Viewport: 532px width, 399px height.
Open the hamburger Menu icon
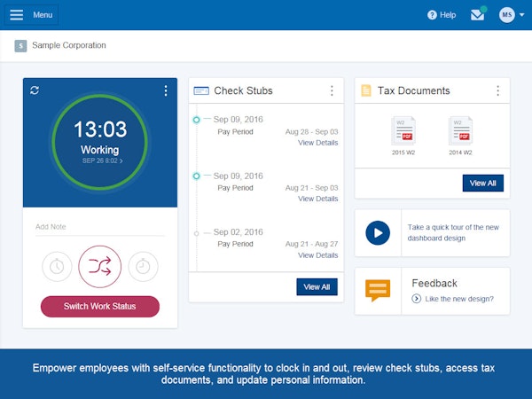click(16, 15)
